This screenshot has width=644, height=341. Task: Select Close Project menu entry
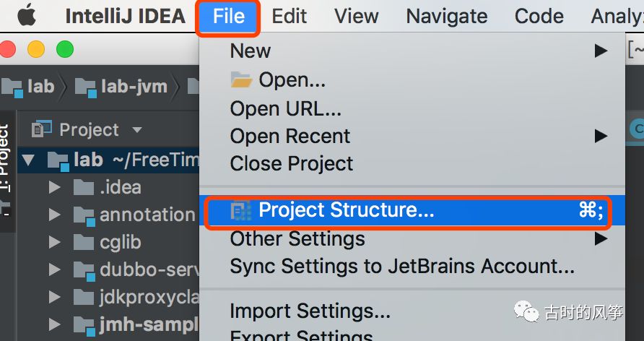(x=291, y=164)
